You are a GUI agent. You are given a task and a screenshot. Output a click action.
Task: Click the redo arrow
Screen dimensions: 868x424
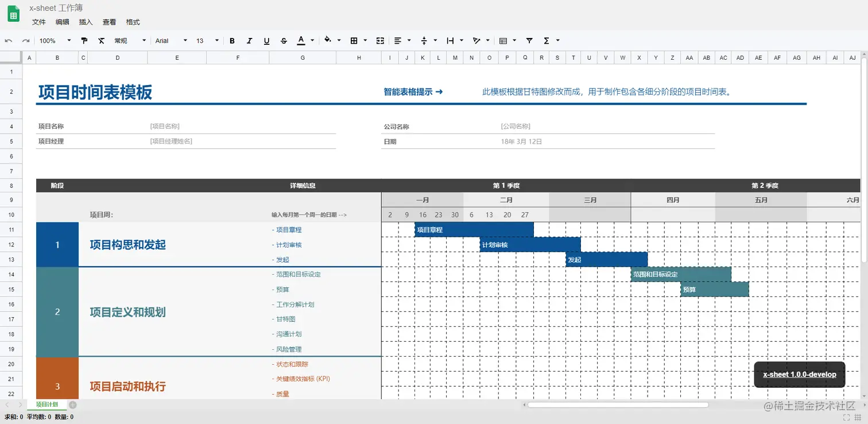25,40
